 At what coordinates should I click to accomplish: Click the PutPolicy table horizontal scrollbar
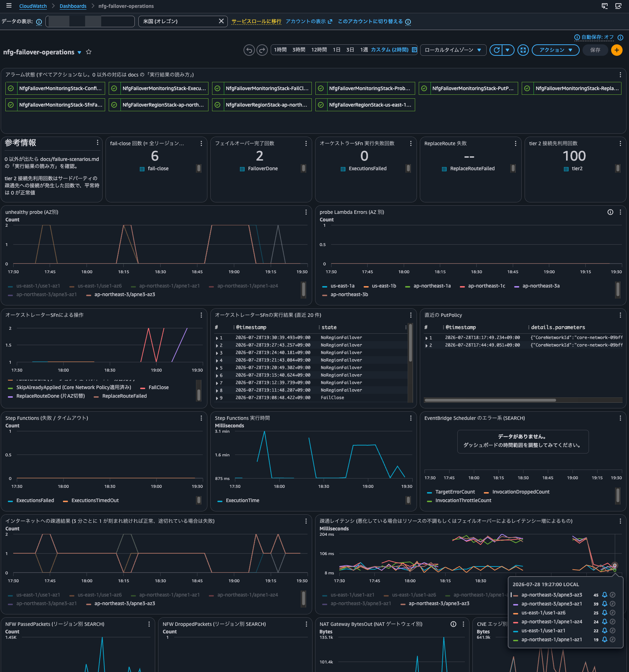tap(490, 400)
